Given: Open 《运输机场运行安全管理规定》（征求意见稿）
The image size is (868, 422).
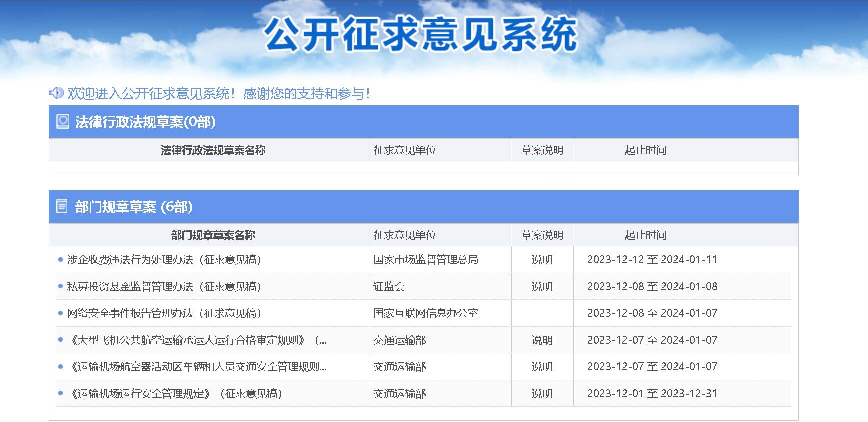Looking at the screenshot, I should point(176,394).
